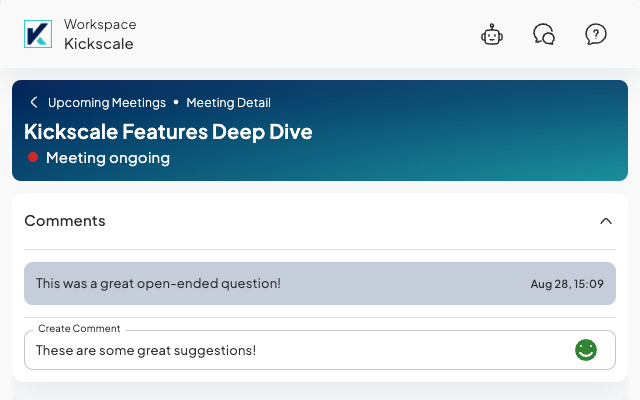The image size is (640, 400).
Task: Open the chat bubbles icon
Action: click(544, 35)
